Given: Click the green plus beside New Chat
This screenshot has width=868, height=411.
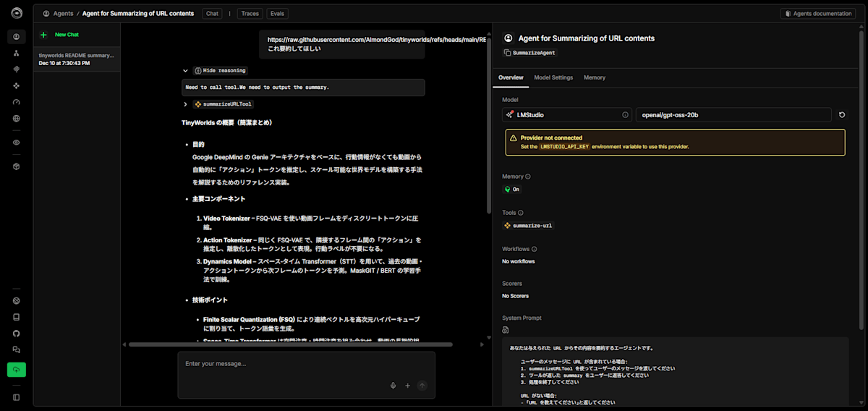Looking at the screenshot, I should 43,34.
